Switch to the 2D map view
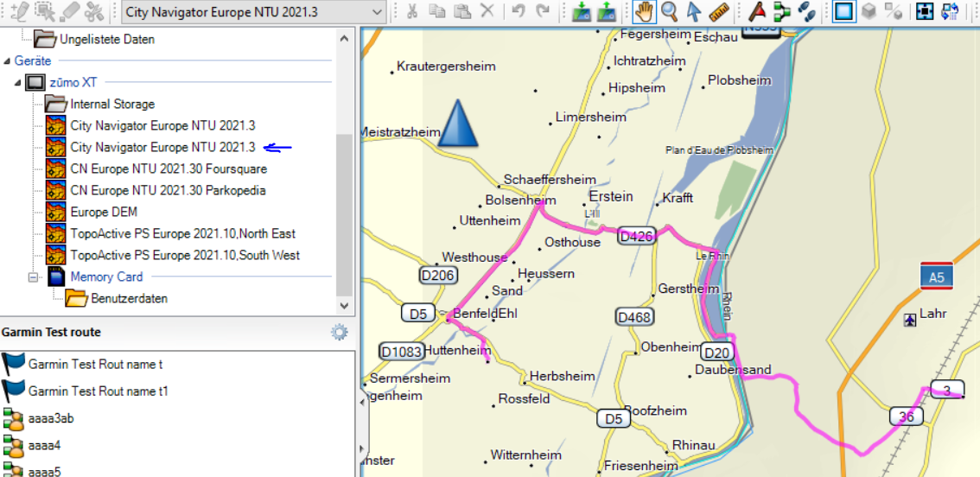 coord(843,11)
